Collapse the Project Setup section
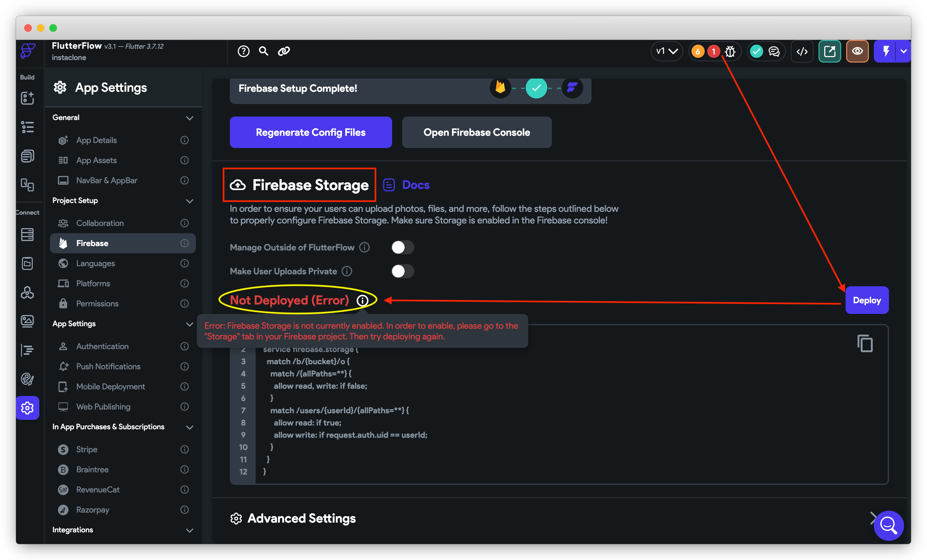 (190, 201)
